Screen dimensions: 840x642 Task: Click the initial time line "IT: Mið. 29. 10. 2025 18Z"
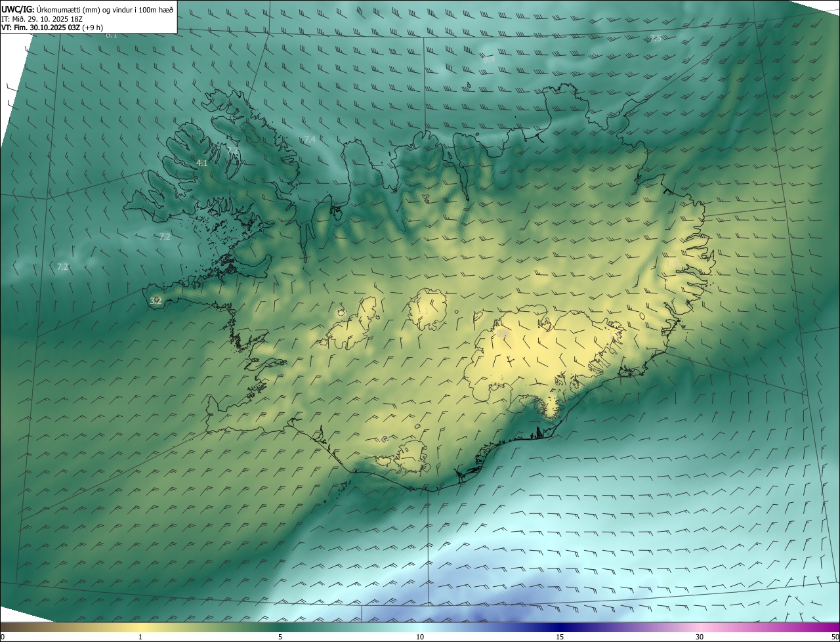pyautogui.click(x=42, y=19)
